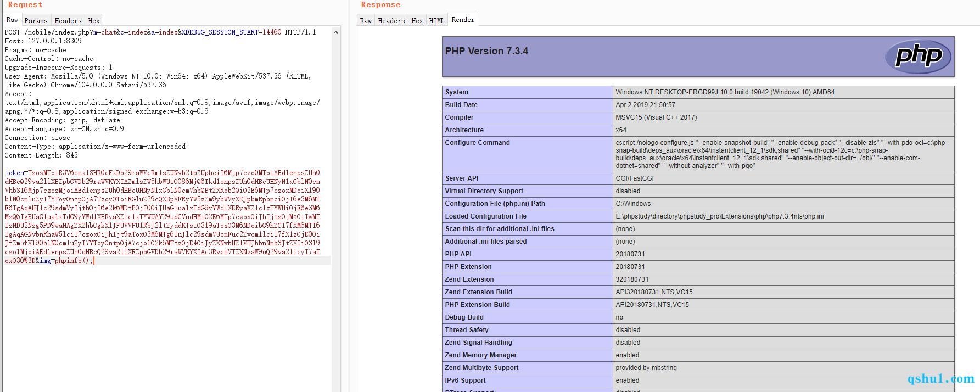The height and width of the screenshot is (392, 980).
Task: Click the PHP Extension Build label
Action: [478, 305]
